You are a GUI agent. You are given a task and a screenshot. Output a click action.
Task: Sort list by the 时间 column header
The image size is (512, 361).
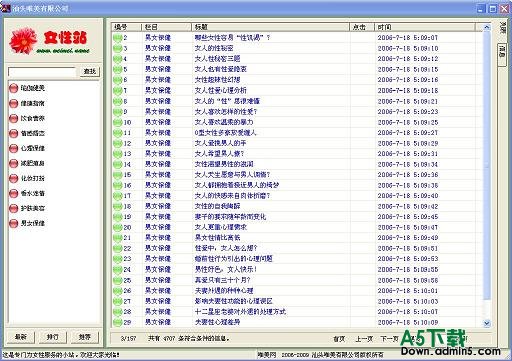tap(425, 27)
